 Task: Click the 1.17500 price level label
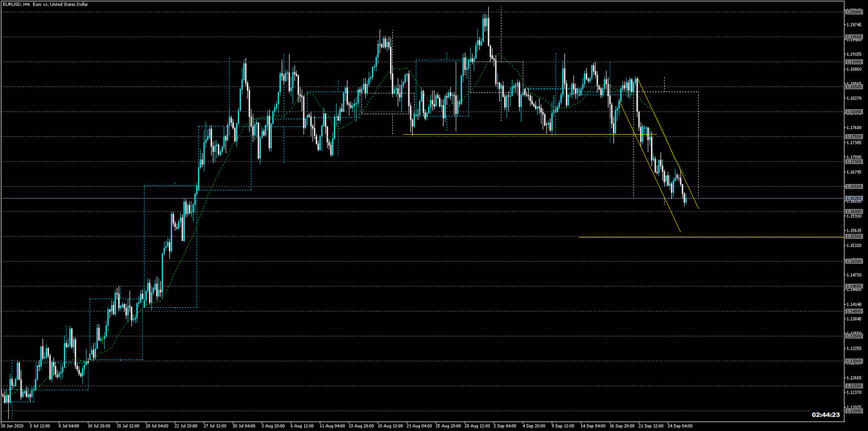pos(854,137)
